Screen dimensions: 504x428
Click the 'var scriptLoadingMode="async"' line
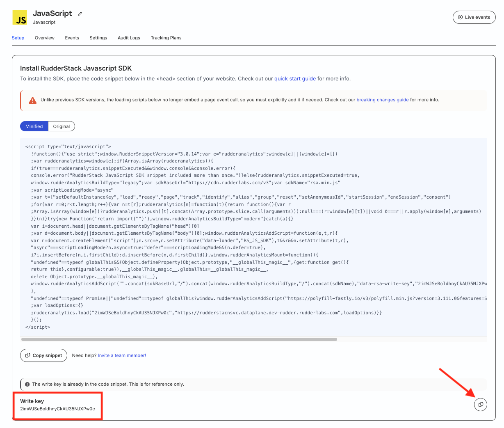pyautogui.click(x=72, y=190)
